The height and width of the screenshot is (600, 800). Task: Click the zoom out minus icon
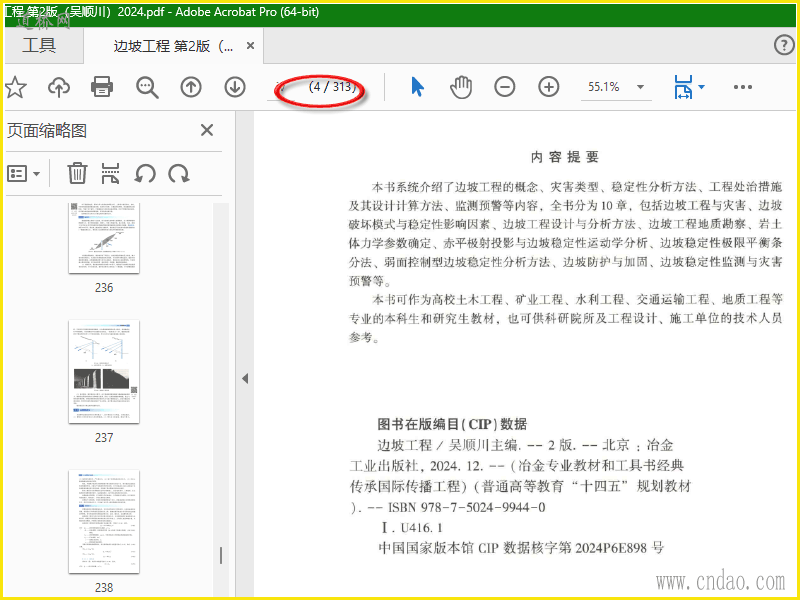[505, 87]
